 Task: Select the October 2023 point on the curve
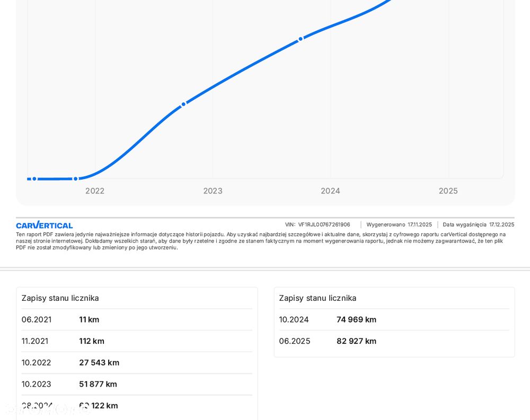click(x=301, y=39)
